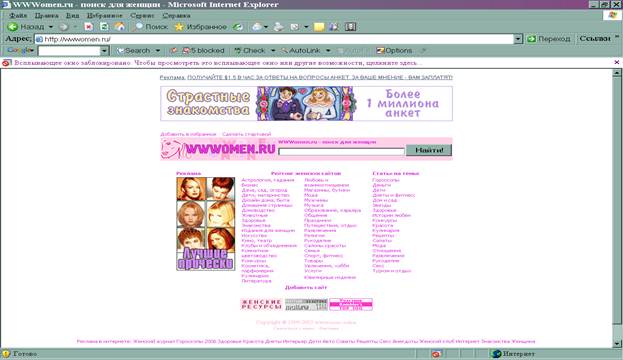Click the yellow folder toolbar icon
The height and width of the screenshot is (360, 623).
(319, 27)
